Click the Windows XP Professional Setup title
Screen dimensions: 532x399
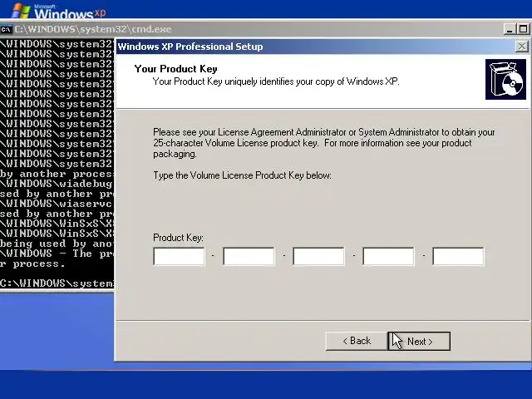[x=190, y=47]
